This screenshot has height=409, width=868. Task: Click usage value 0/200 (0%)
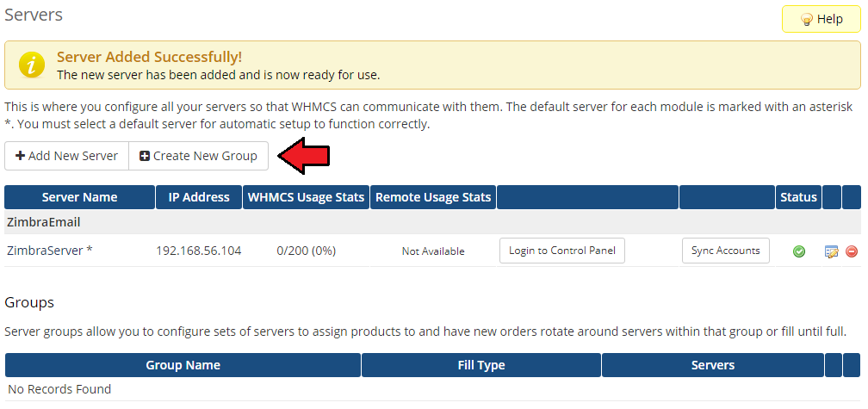[307, 251]
